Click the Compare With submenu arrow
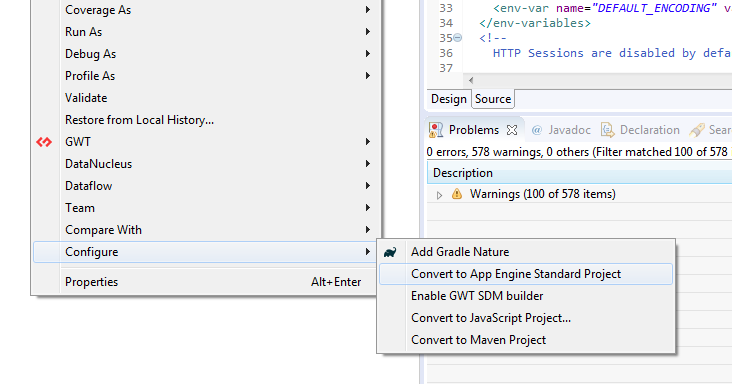The image size is (732, 384). 368,230
